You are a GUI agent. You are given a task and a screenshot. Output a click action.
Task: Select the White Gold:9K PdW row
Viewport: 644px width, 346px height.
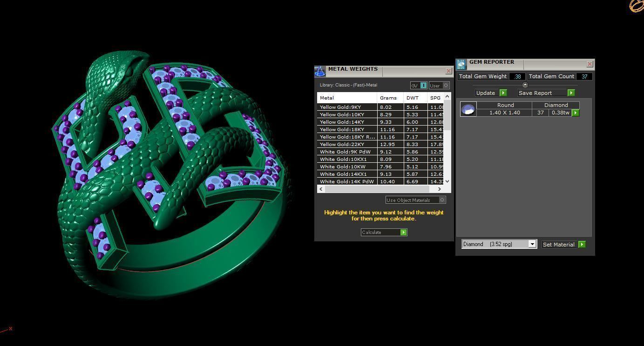coord(380,152)
